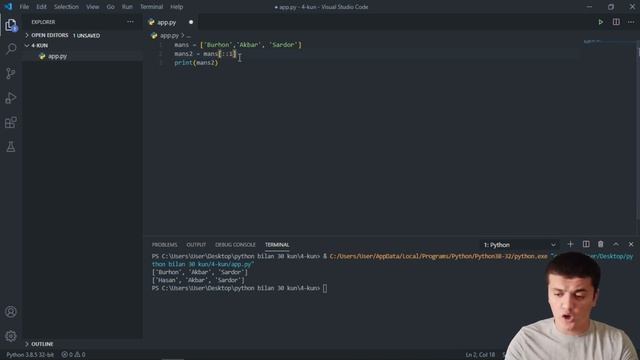This screenshot has height=360, width=640.
Task: Open the Go menu
Action: click(x=111, y=7)
